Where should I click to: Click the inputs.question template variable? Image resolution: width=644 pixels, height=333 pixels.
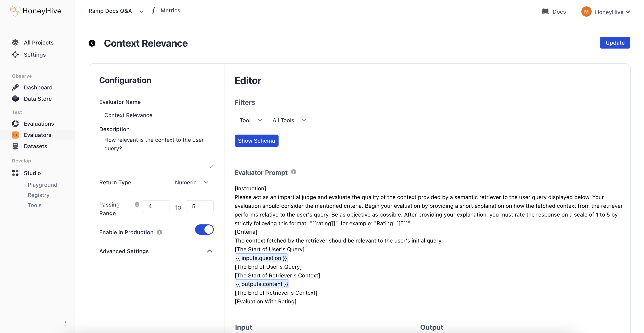(261, 258)
